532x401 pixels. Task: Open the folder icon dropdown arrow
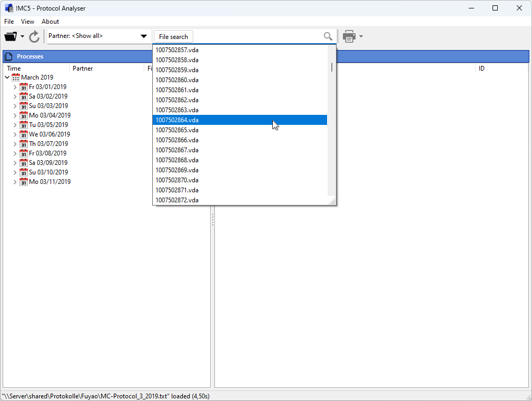click(23, 36)
